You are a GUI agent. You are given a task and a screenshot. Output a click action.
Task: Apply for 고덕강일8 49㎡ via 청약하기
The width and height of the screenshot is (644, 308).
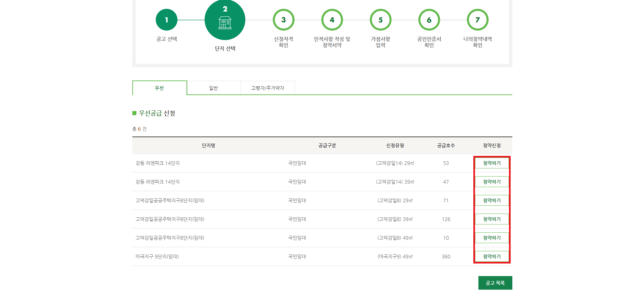(492, 238)
